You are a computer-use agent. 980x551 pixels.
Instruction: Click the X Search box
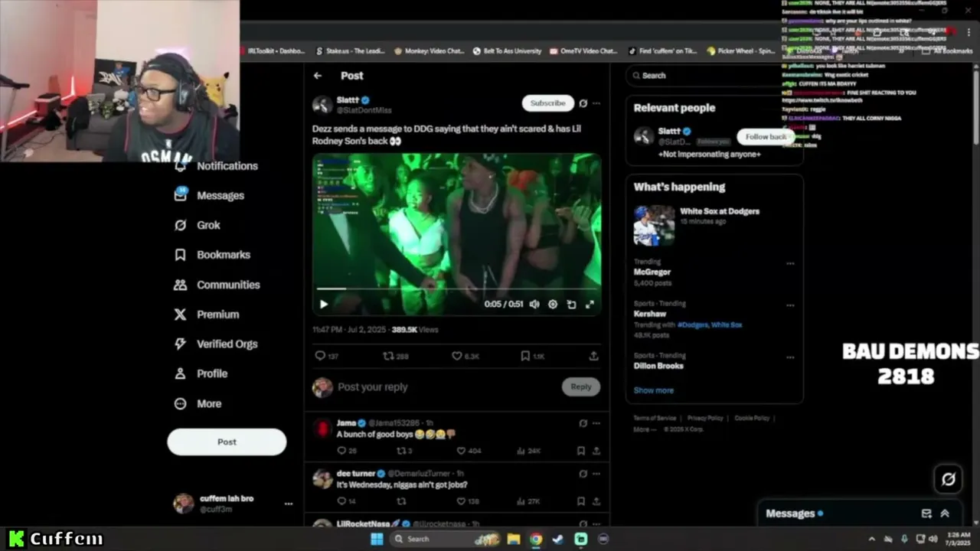pyautogui.click(x=714, y=76)
